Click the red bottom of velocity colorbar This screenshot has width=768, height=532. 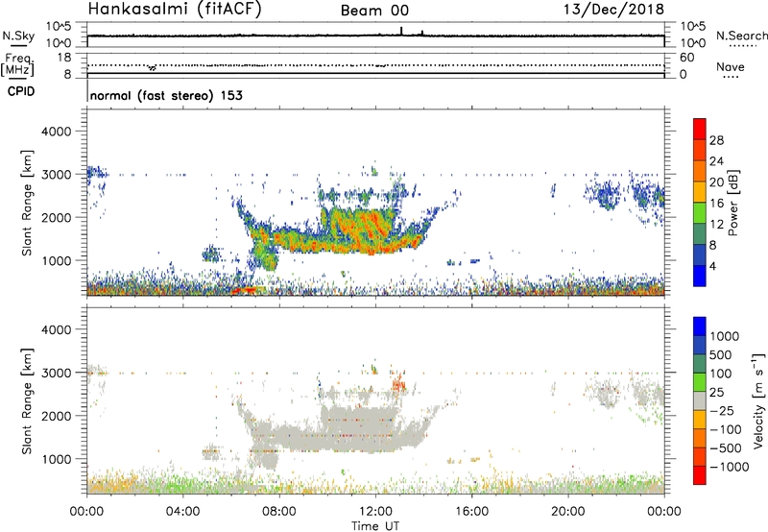click(700, 475)
